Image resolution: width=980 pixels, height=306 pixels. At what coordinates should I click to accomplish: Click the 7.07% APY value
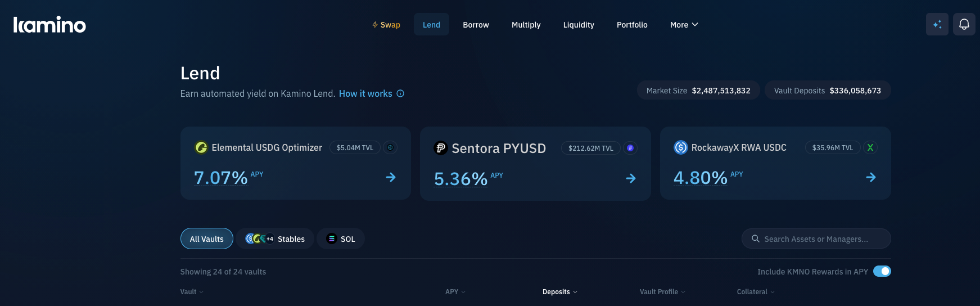(x=221, y=178)
